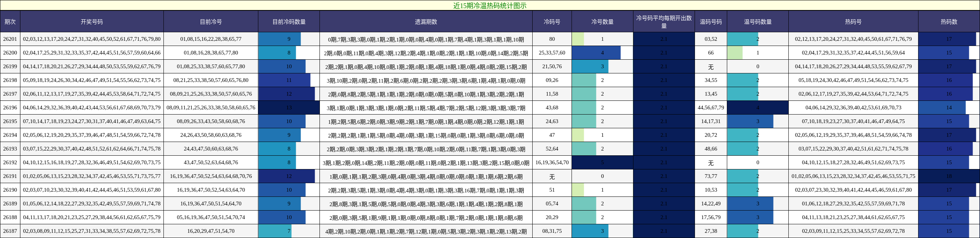Click period cell 26195
This screenshot has height=238, width=980.
[10, 121]
